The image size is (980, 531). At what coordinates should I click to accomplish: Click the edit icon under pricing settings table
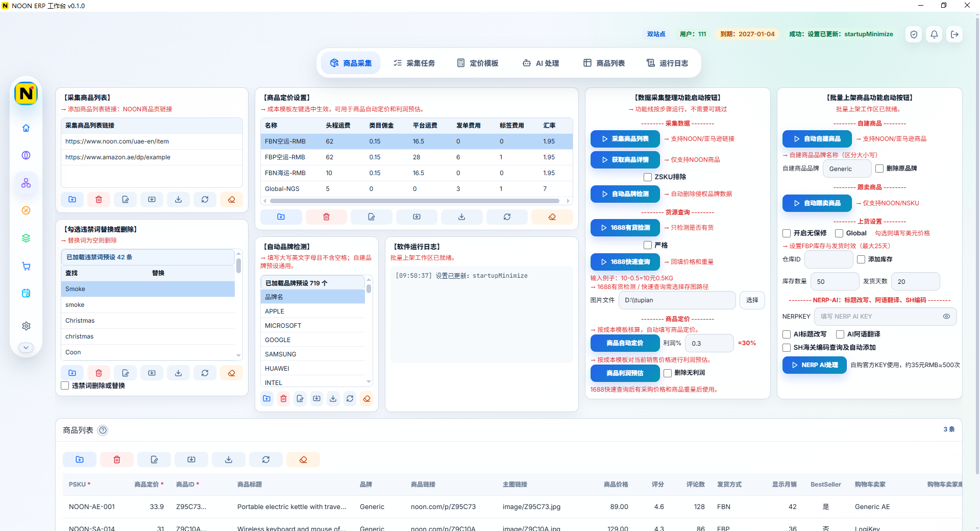(372, 217)
